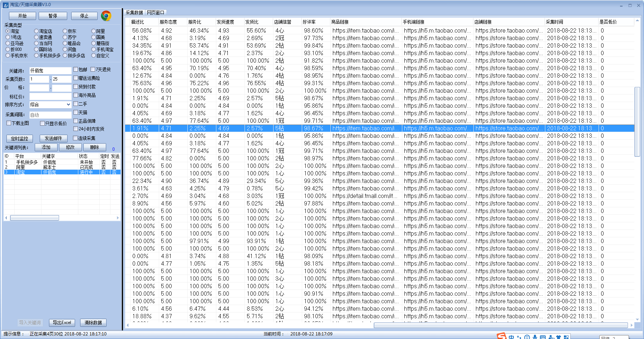The height and width of the screenshot is (339, 644).
Task: Click the app icon in the title bar
Action: [x=5, y=5]
